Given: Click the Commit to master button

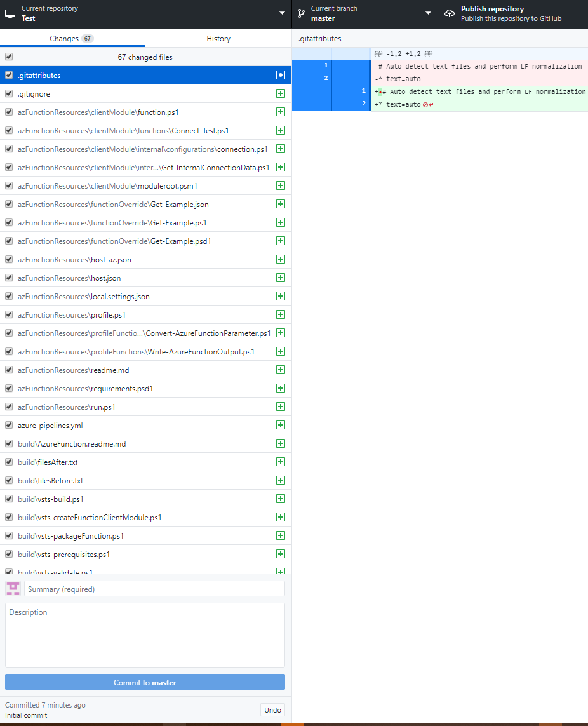Looking at the screenshot, I should [145, 681].
